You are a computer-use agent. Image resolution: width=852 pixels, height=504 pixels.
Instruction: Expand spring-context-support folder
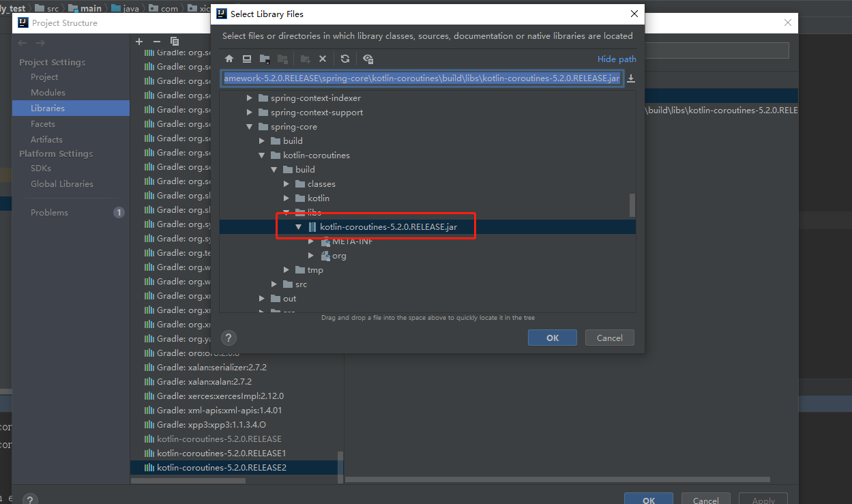coord(250,113)
